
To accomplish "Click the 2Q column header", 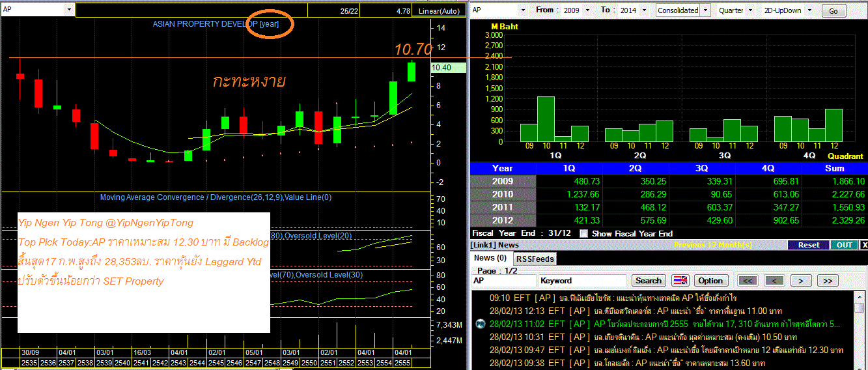I will pyautogui.click(x=636, y=168).
